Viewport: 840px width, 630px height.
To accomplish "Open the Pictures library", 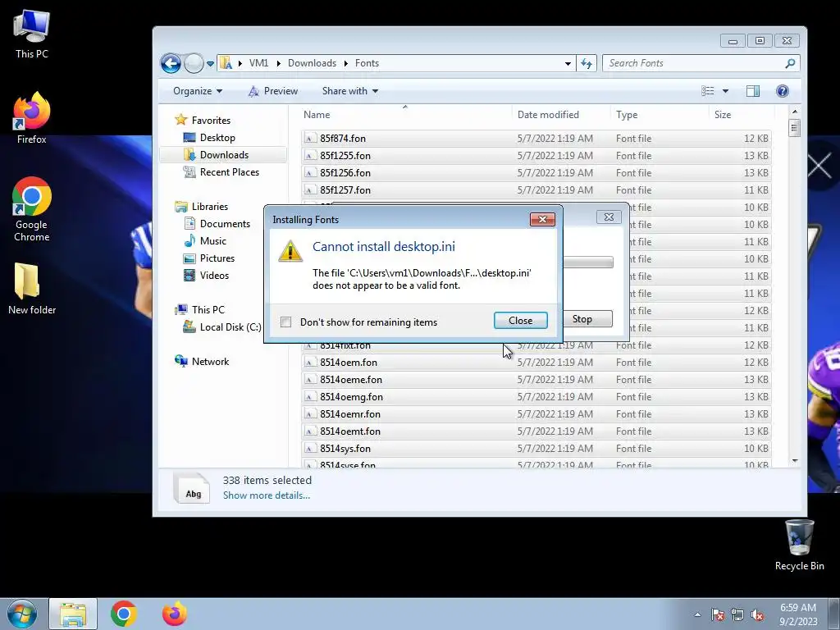I will click(x=217, y=258).
